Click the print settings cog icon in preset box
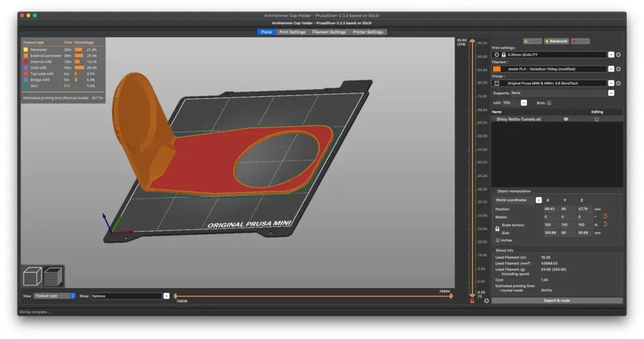644x339 pixels. click(x=497, y=55)
